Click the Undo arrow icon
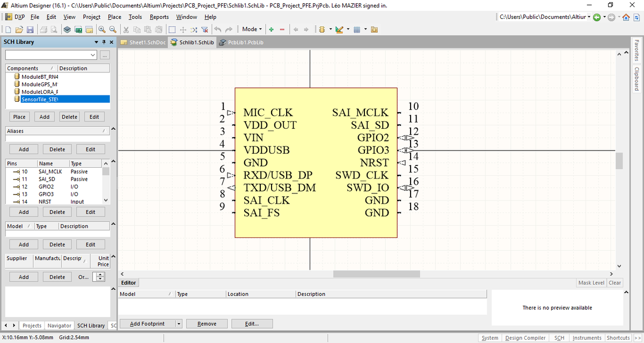644x343 pixels. 218,29
